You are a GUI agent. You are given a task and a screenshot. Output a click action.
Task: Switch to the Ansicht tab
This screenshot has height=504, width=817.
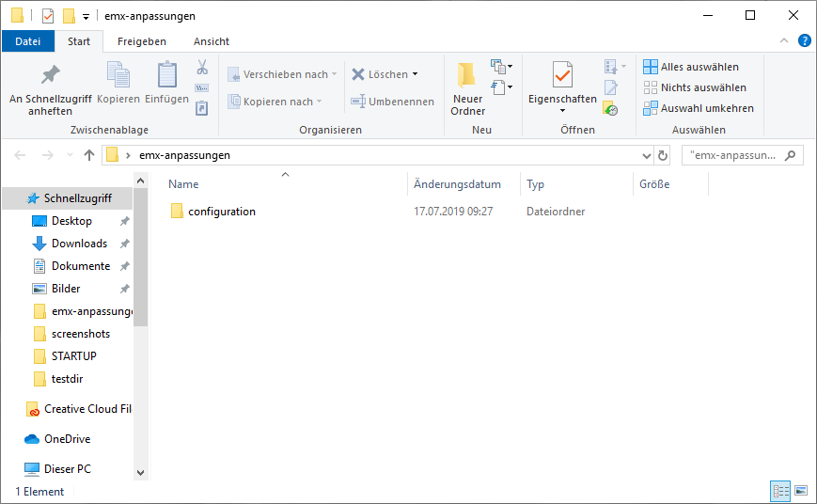[211, 41]
